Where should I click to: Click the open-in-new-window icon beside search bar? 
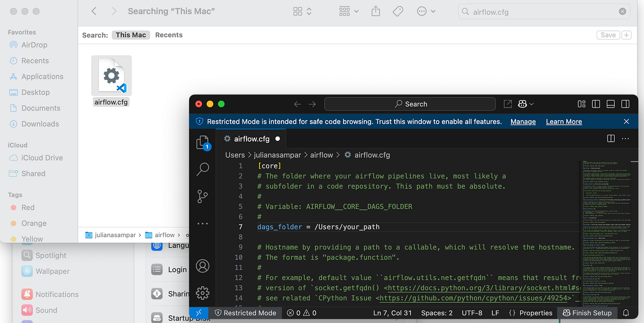click(507, 104)
